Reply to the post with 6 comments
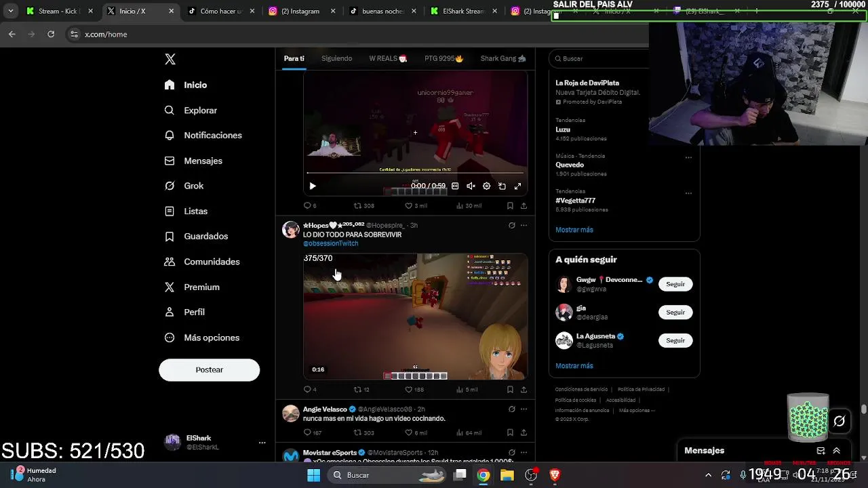Screen dimensions: 868x488 [310, 205]
